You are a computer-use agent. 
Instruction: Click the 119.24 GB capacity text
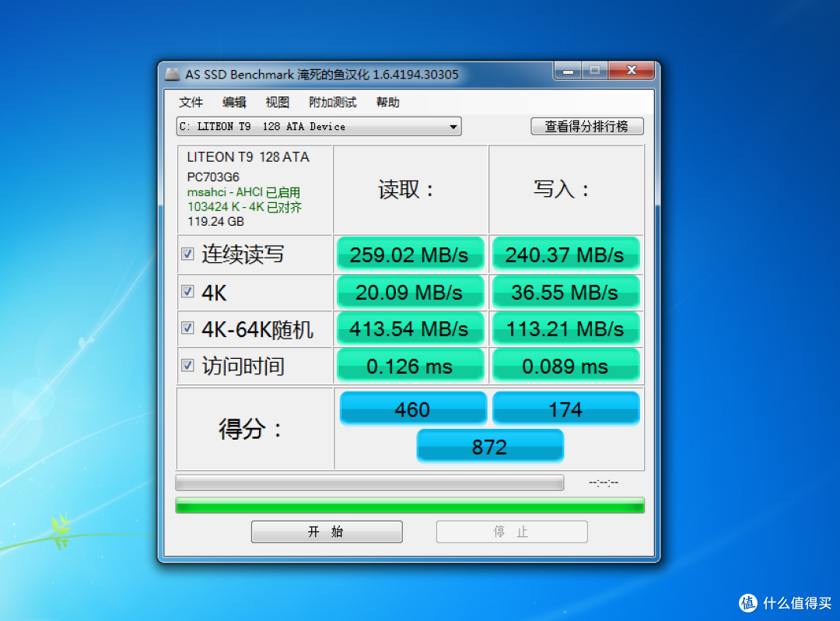coord(215,222)
